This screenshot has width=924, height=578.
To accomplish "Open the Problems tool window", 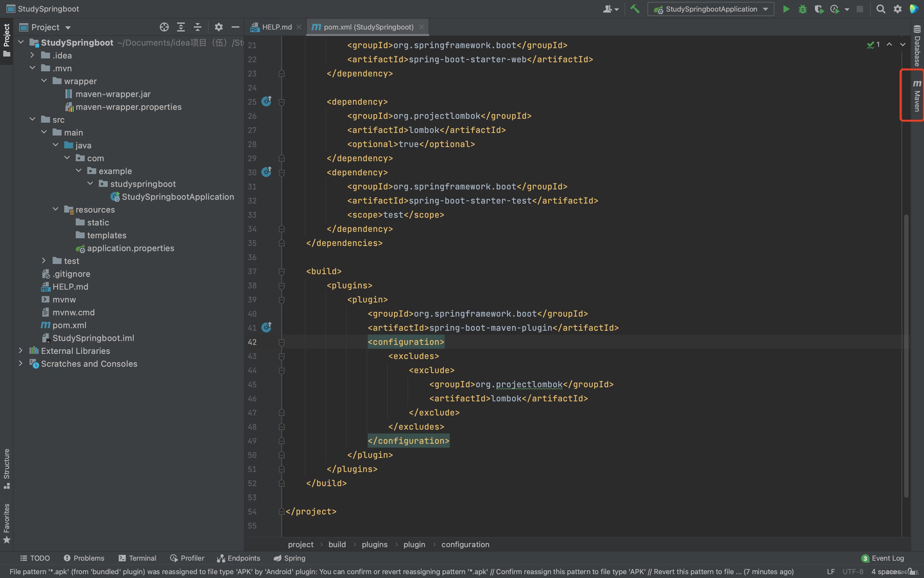I will 84,558.
